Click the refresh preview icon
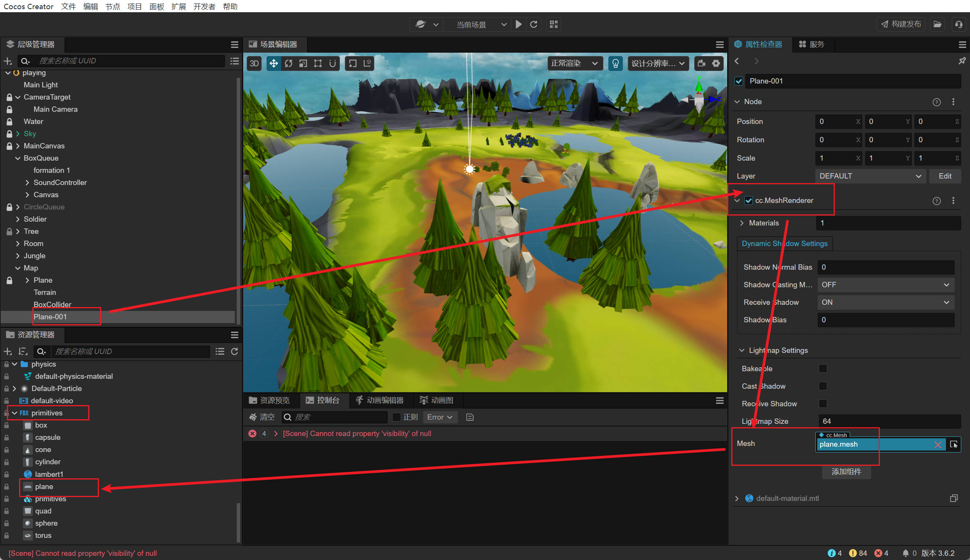 click(x=533, y=25)
